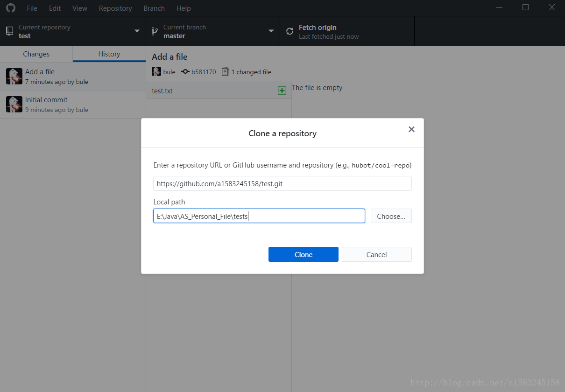Switch to the Changes tab
This screenshot has height=392, width=565.
(36, 54)
